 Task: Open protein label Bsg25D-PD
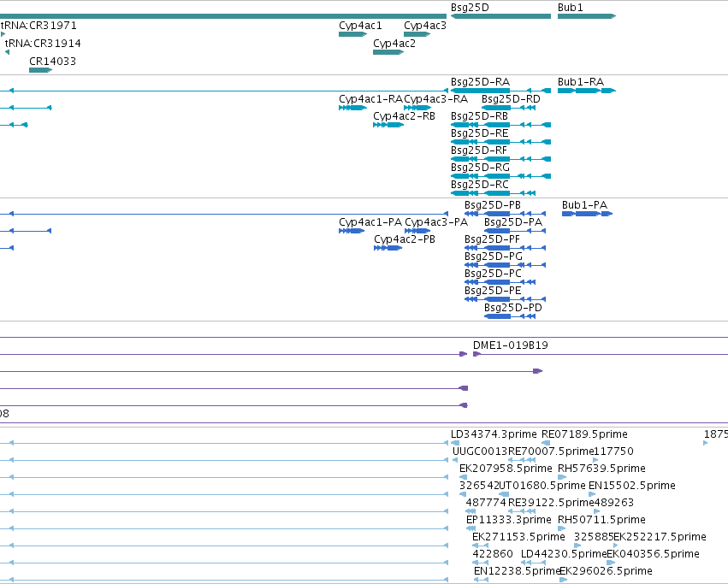(513, 308)
